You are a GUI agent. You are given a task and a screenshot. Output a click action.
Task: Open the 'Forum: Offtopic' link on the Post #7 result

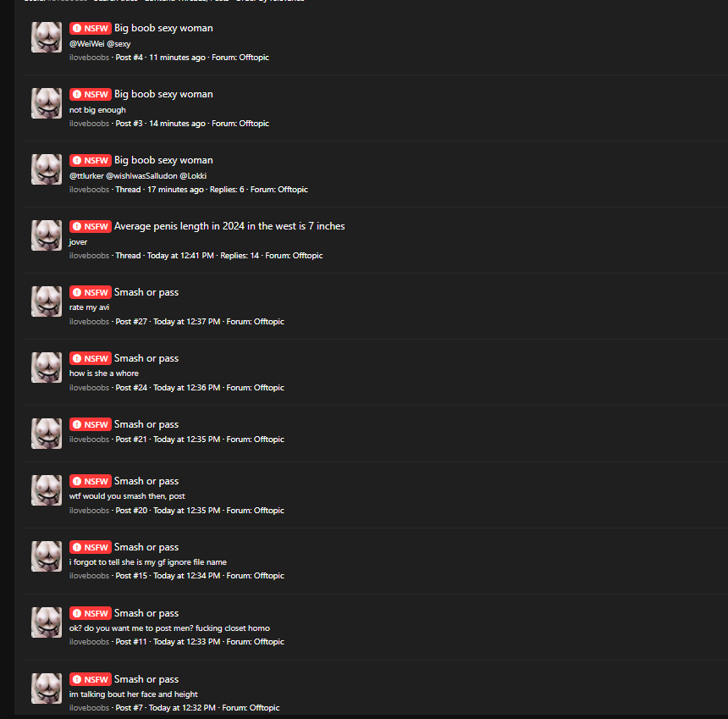pyautogui.click(x=251, y=708)
